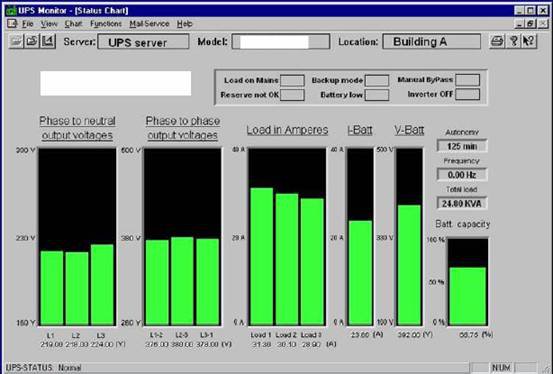553x374 pixels.
Task: Click the Server field showing UPS server
Action: tap(143, 42)
